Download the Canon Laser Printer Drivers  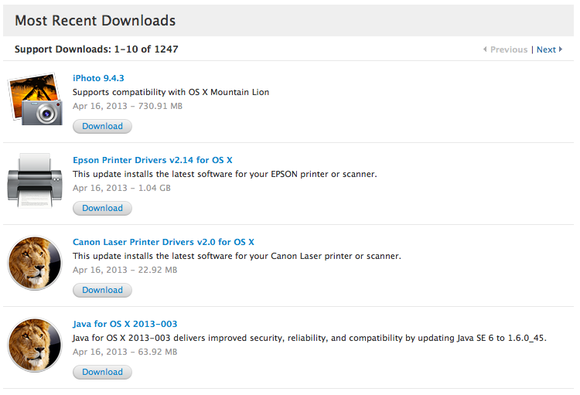(102, 290)
